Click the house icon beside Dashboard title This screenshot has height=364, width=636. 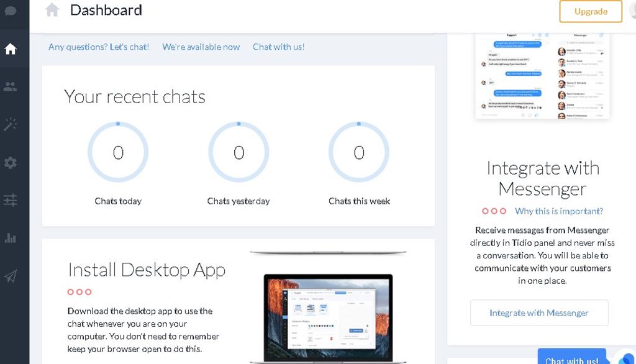point(52,10)
